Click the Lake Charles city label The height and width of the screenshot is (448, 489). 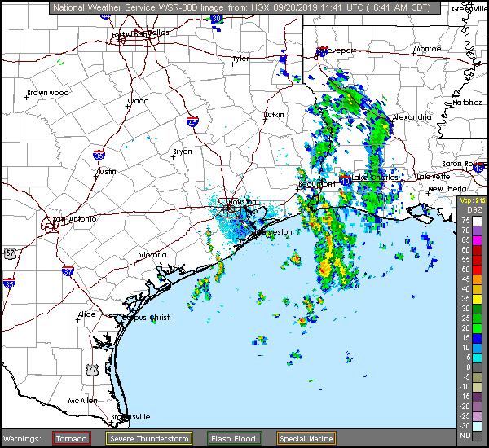(x=375, y=178)
